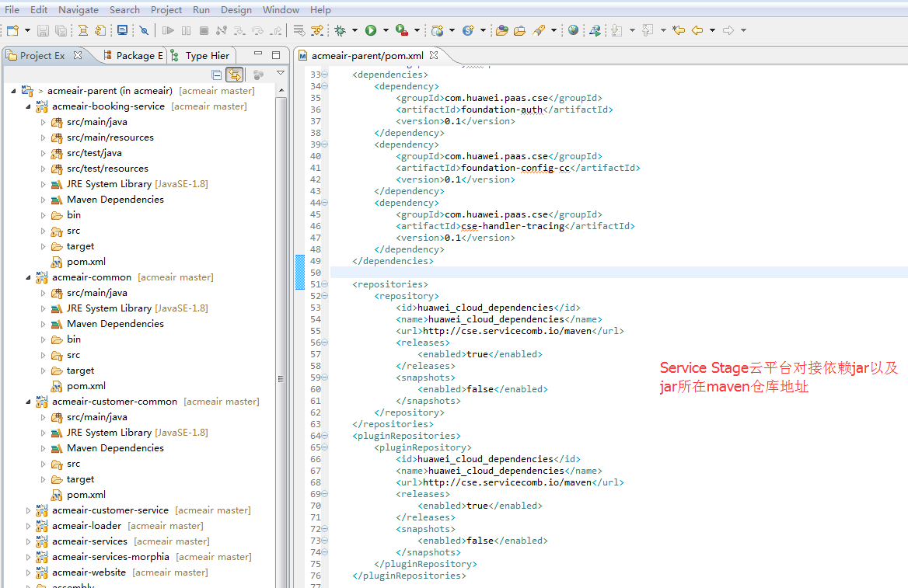Click the Skip All Breakpoints icon
Image resolution: width=908 pixels, height=588 pixels.
coord(144,30)
